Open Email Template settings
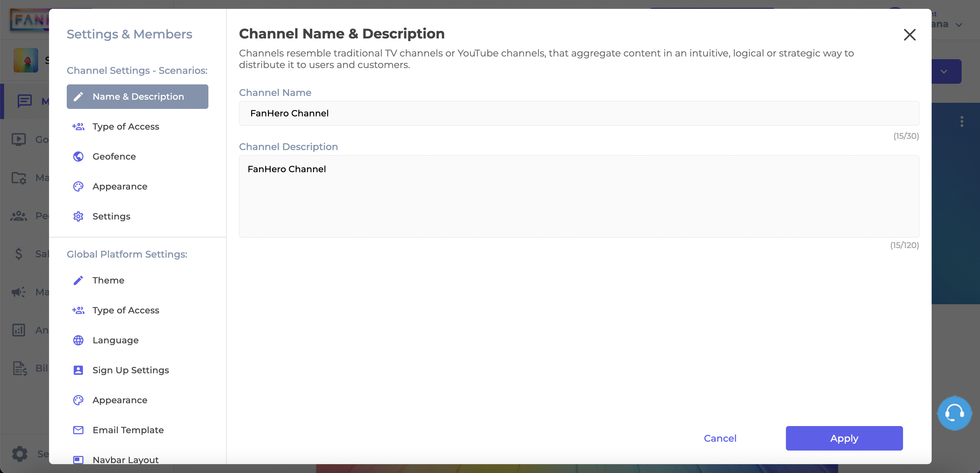 coord(137,430)
